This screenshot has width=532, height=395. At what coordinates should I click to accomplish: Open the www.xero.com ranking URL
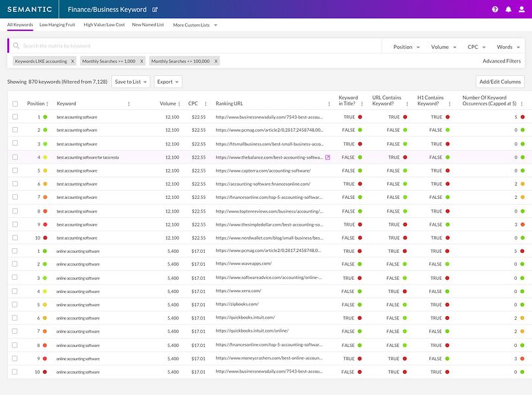[238, 291]
